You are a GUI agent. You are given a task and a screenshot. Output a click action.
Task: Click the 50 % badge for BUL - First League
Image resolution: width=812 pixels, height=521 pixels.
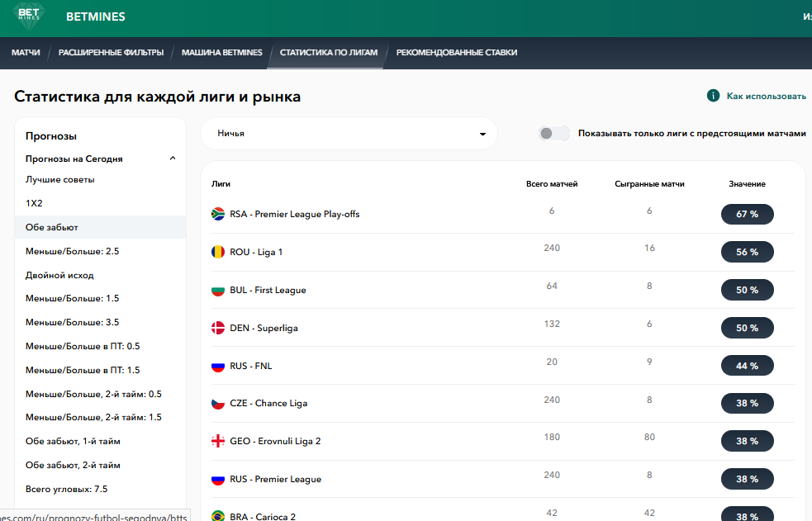[x=748, y=291]
